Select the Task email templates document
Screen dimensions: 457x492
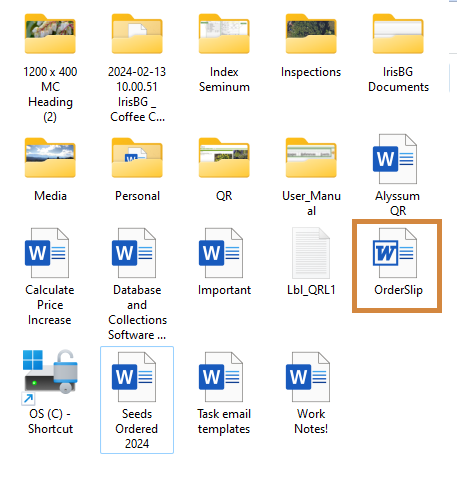click(221, 377)
